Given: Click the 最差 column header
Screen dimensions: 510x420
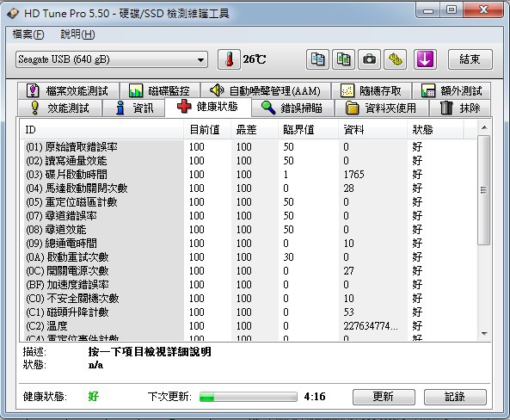Looking at the screenshot, I should click(x=255, y=130).
